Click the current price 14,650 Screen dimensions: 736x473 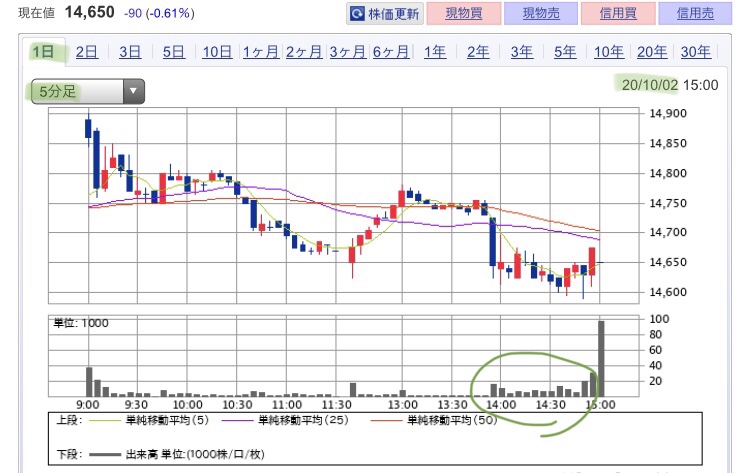click(x=89, y=12)
